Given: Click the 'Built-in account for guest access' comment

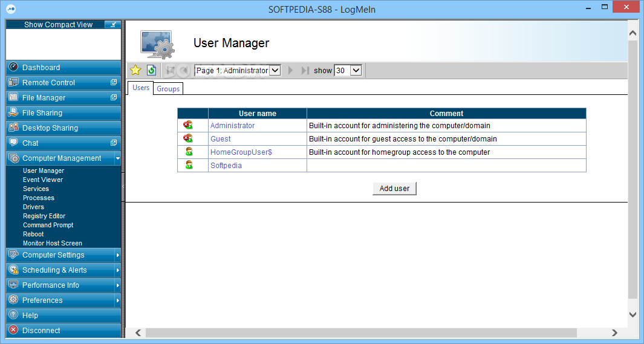Looking at the screenshot, I should pyautogui.click(x=403, y=139).
